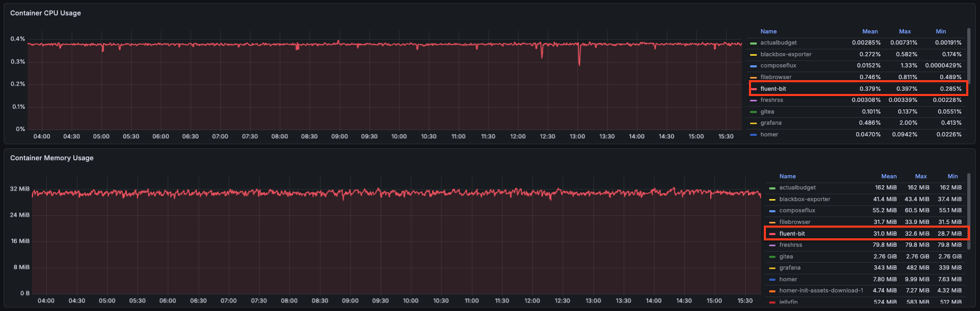980x311 pixels.
Task: Toggle actualbudget series in CPU Usage legend
Action: [778, 42]
